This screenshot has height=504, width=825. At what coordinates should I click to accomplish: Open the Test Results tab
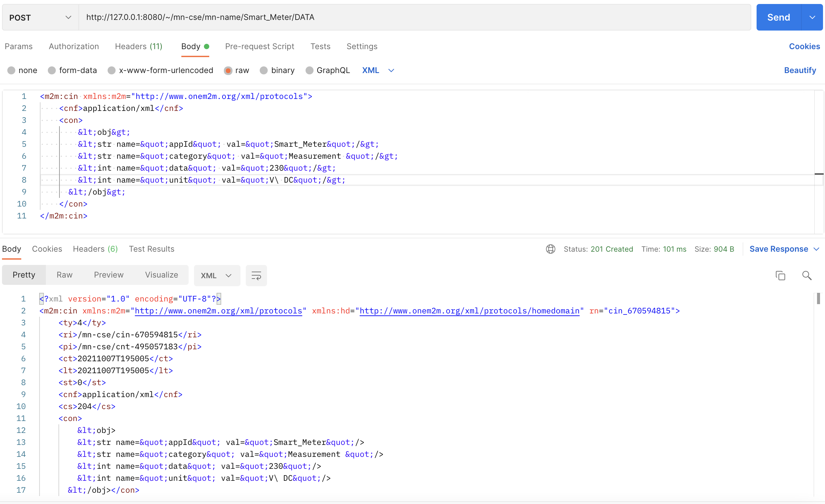pos(152,249)
